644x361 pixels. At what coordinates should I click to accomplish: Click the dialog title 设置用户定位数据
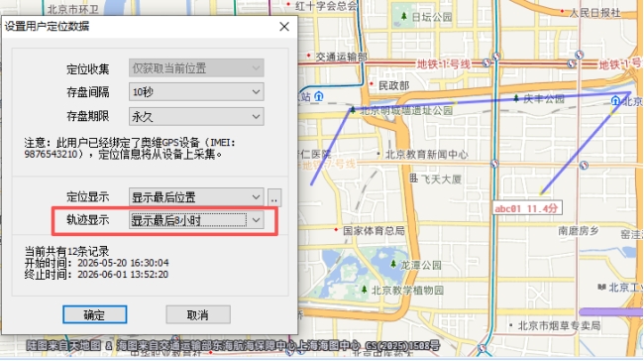[47, 27]
